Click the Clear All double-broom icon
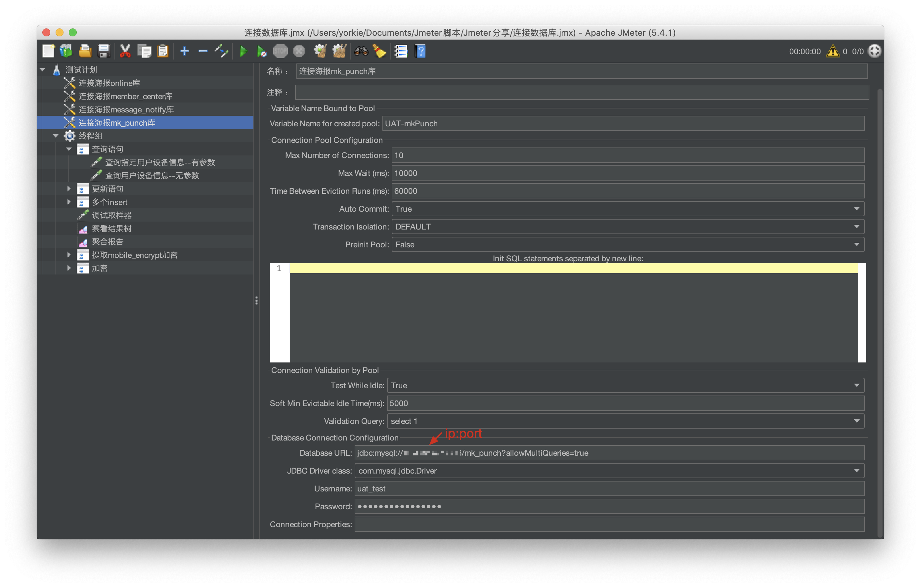 (x=339, y=51)
